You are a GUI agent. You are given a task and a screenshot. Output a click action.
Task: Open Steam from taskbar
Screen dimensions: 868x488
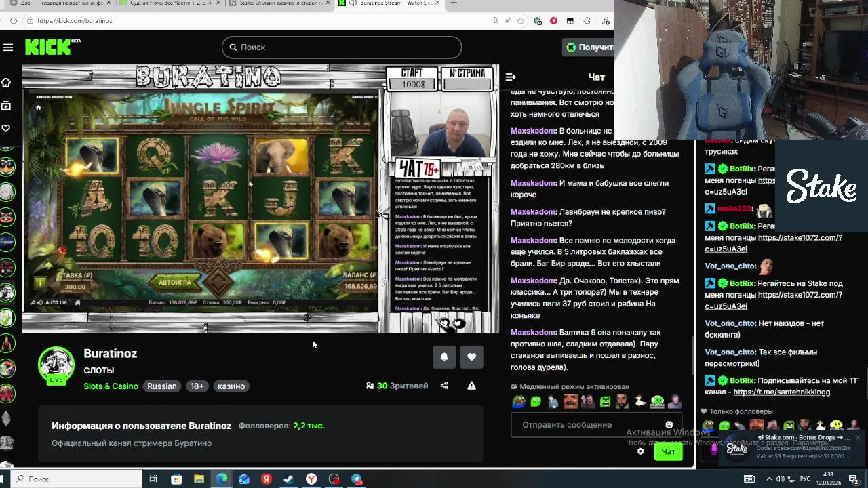click(x=289, y=479)
